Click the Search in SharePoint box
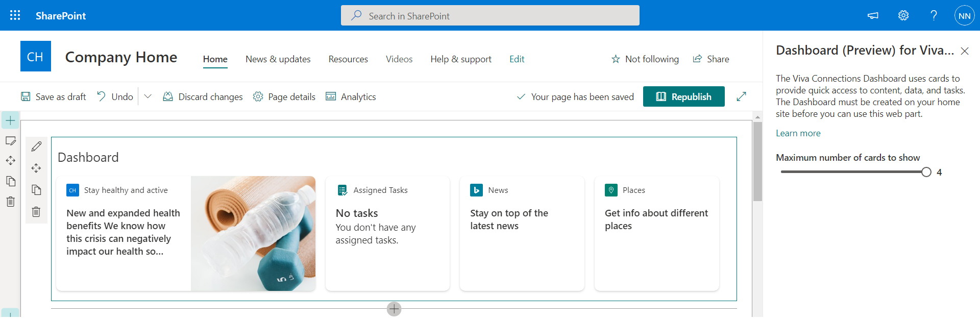 click(x=490, y=16)
